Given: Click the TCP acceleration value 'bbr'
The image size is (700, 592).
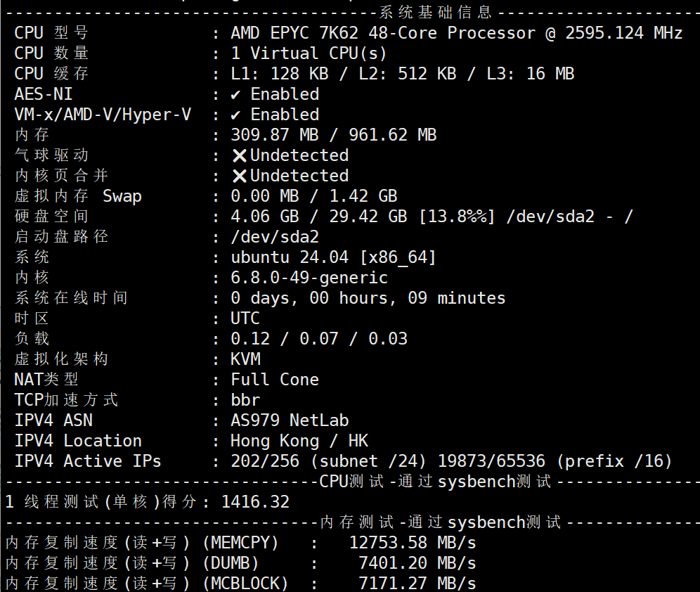Looking at the screenshot, I should [x=245, y=400].
